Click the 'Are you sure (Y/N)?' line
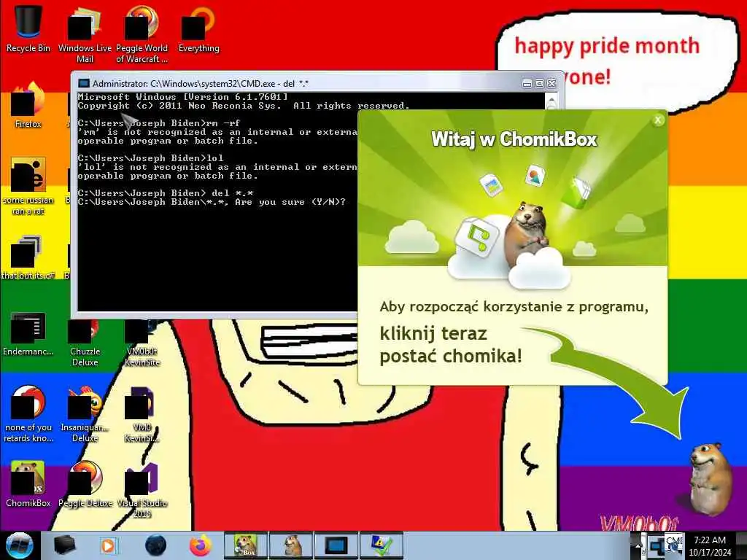This screenshot has width=747, height=560. (x=212, y=202)
